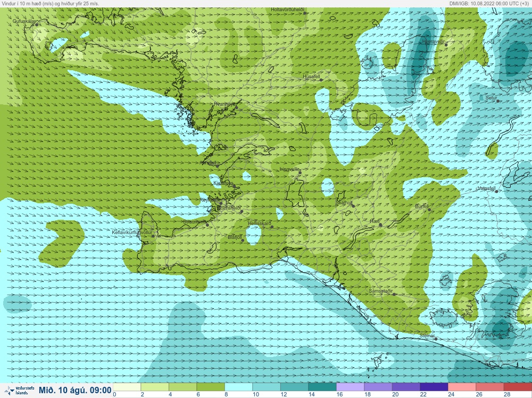Click the Setur station label
532x398 pixels.
pyautogui.click(x=491, y=98)
